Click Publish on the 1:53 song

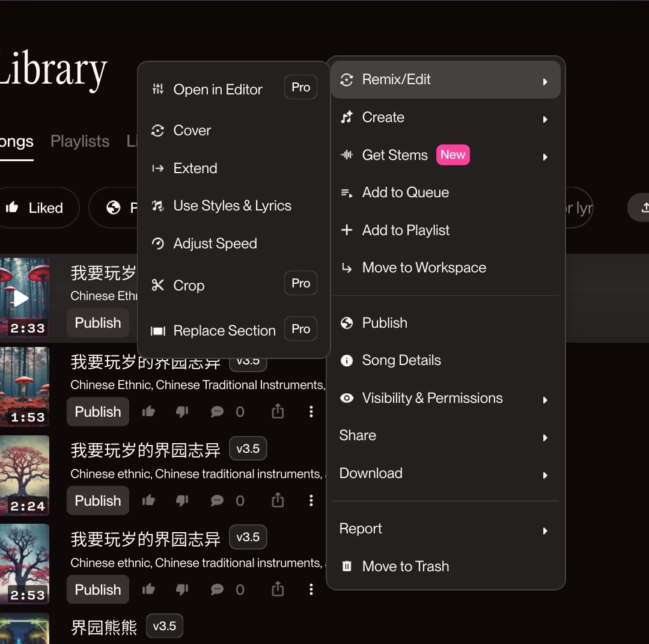click(98, 412)
